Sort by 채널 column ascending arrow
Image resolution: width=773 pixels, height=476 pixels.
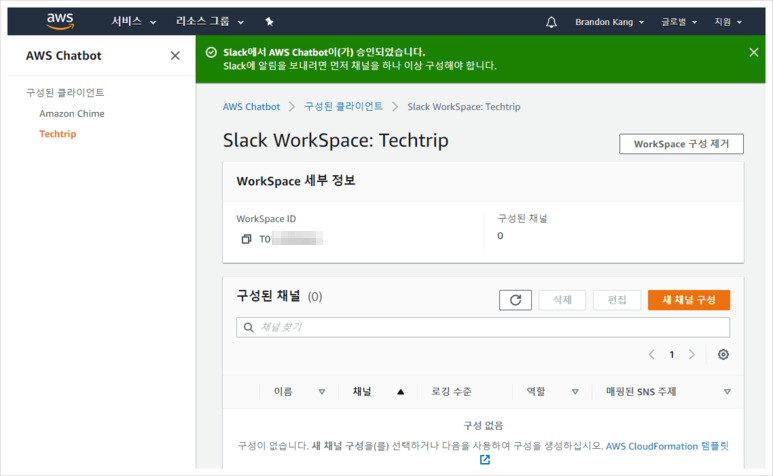[x=401, y=392]
